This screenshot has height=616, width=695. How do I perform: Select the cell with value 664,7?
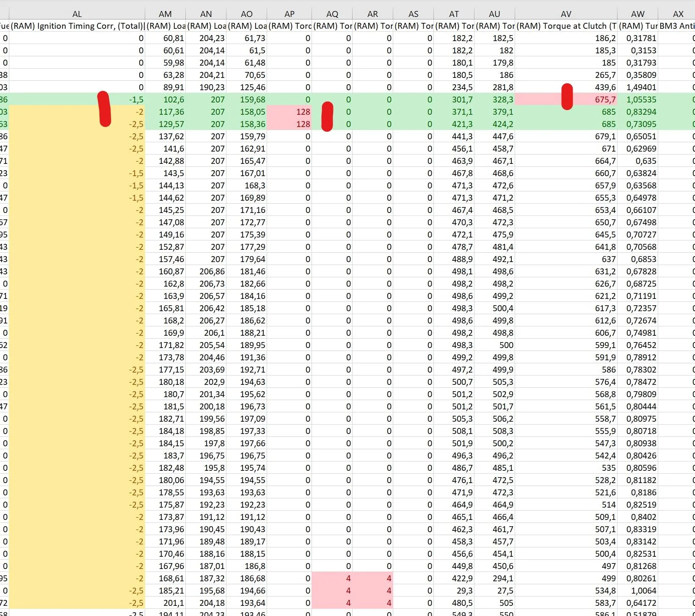(x=566, y=161)
